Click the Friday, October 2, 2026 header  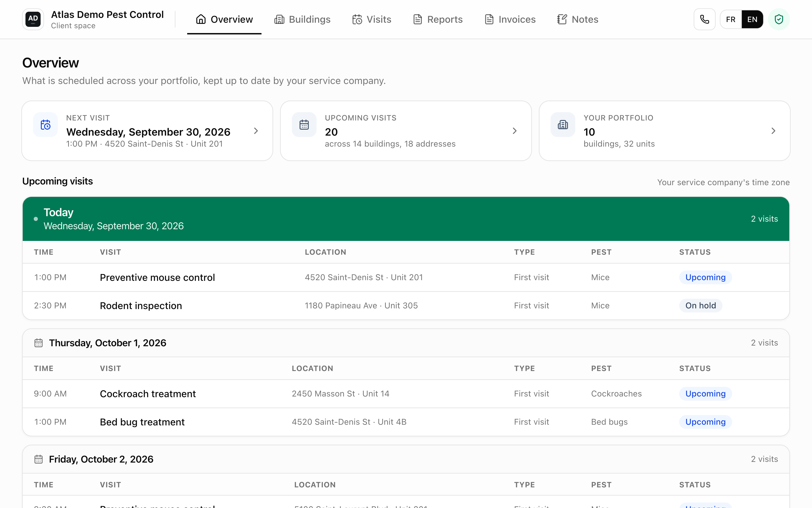tap(406, 459)
